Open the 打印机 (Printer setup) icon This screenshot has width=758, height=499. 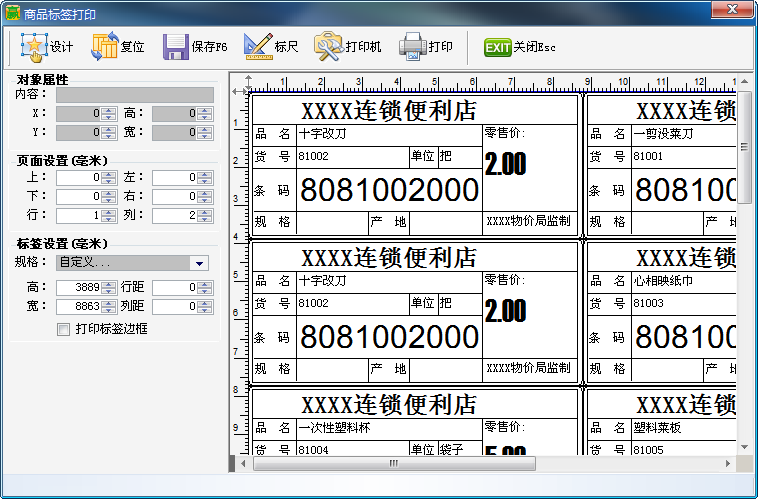point(329,47)
